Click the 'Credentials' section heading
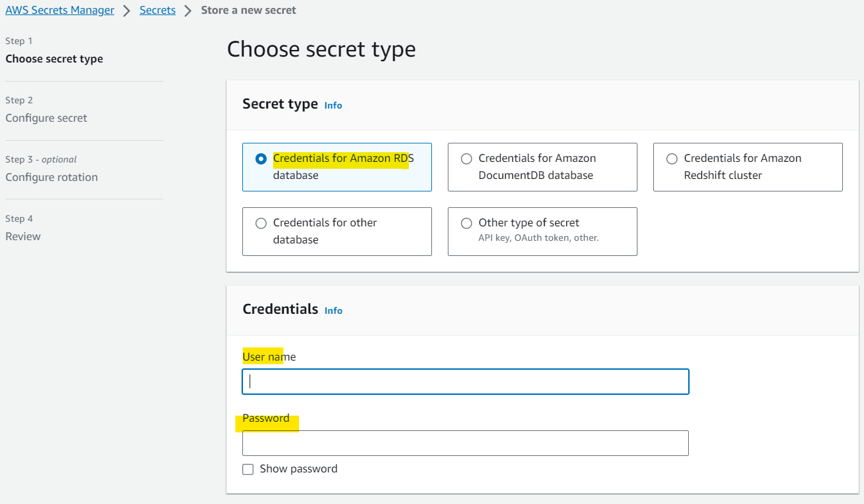The width and height of the screenshot is (864, 504). coord(280,309)
